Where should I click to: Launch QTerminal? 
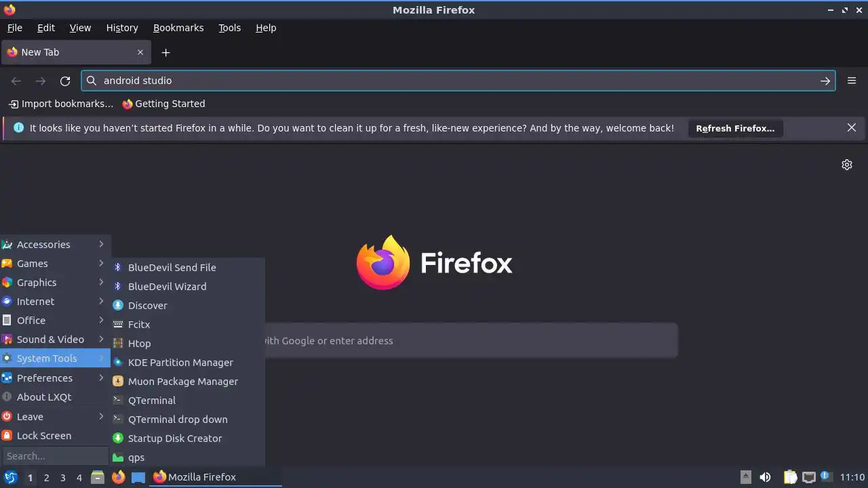pyautogui.click(x=188, y=401)
